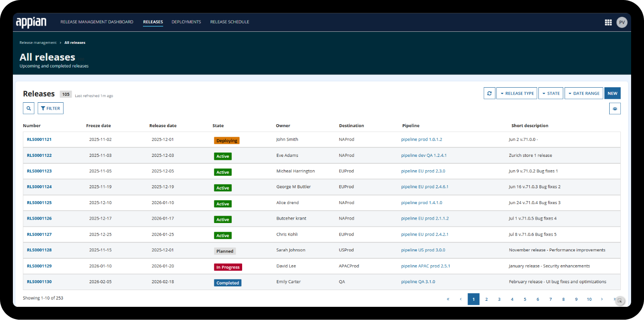Viewport: 644px width, 321px height.
Task: Sort by the Release date column header
Action: coord(163,126)
